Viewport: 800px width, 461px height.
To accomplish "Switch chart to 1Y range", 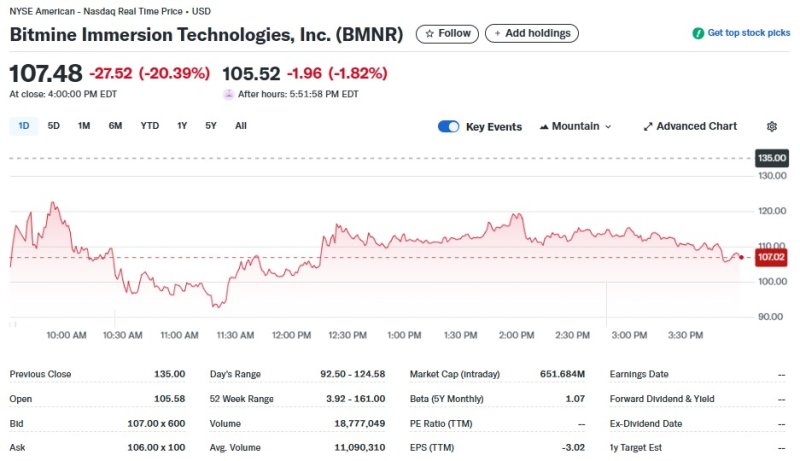I will [x=182, y=126].
